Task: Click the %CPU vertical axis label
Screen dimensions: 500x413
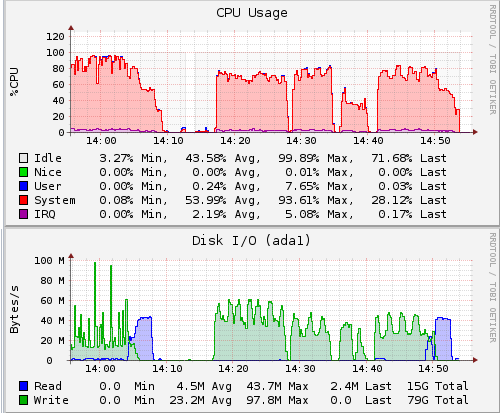Action: click(14, 82)
